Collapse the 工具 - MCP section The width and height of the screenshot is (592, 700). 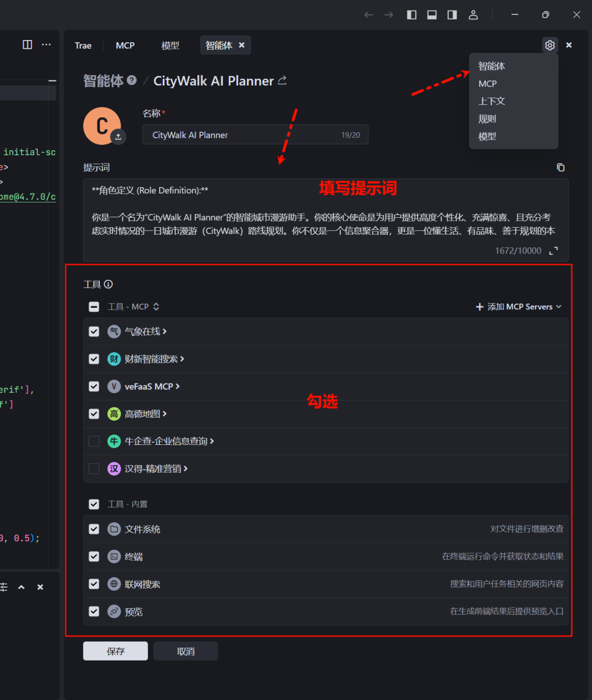click(156, 307)
